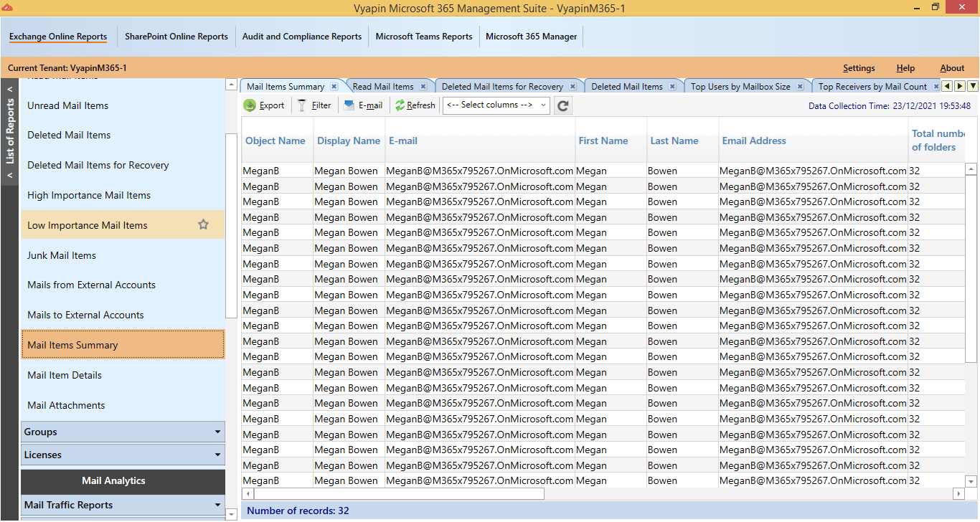Click the Data Collection Time text
This screenshot has height=522, width=980.
[x=890, y=105]
